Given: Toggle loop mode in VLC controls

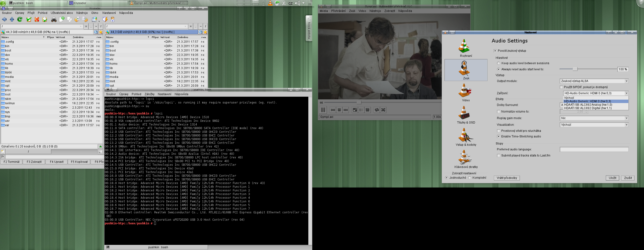Looking at the screenshot, I should [x=377, y=110].
